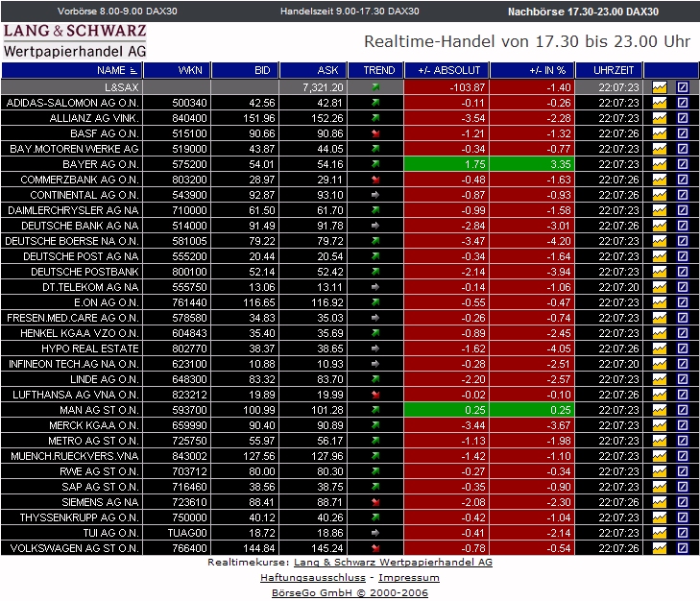Open chart icon for DEUTSCHE BANK row

[660, 226]
